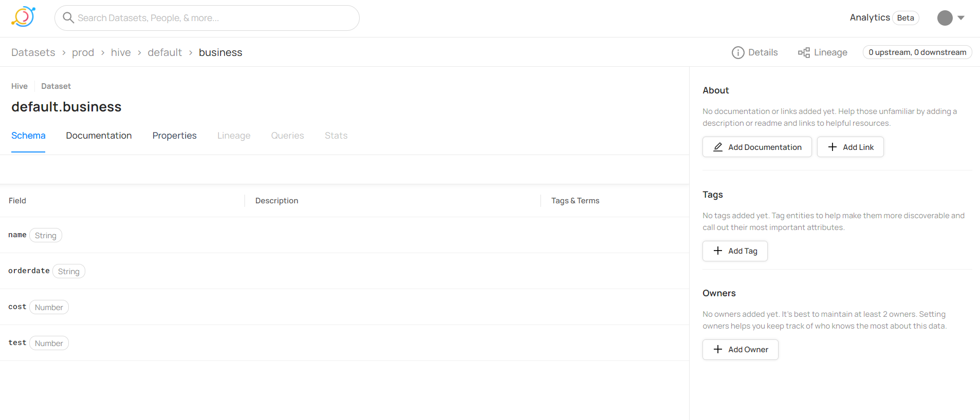The width and height of the screenshot is (980, 420).
Task: Navigate to hive breadcrumb
Action: pyautogui.click(x=121, y=52)
